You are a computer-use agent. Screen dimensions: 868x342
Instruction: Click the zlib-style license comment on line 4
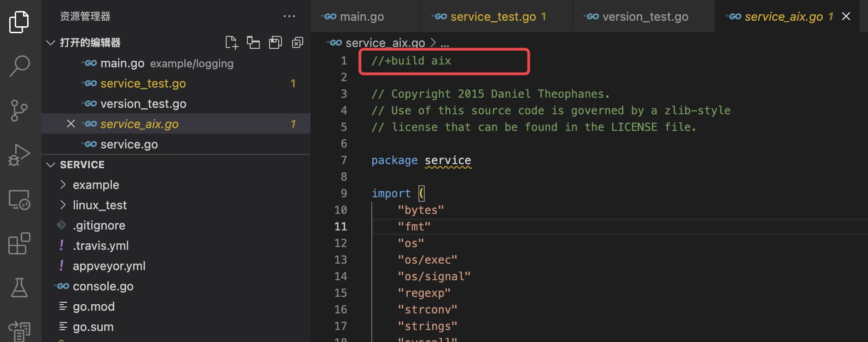pyautogui.click(x=551, y=111)
